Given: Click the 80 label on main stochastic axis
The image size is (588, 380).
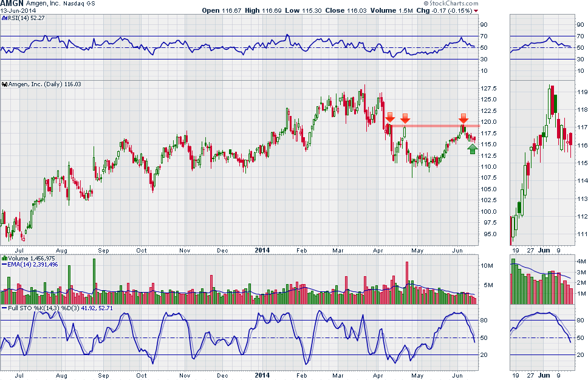Looking at the screenshot, I should pos(484,321).
